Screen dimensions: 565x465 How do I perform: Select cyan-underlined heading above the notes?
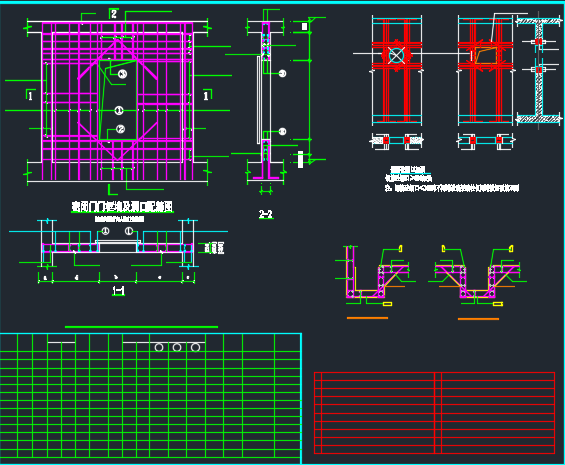(x=408, y=169)
